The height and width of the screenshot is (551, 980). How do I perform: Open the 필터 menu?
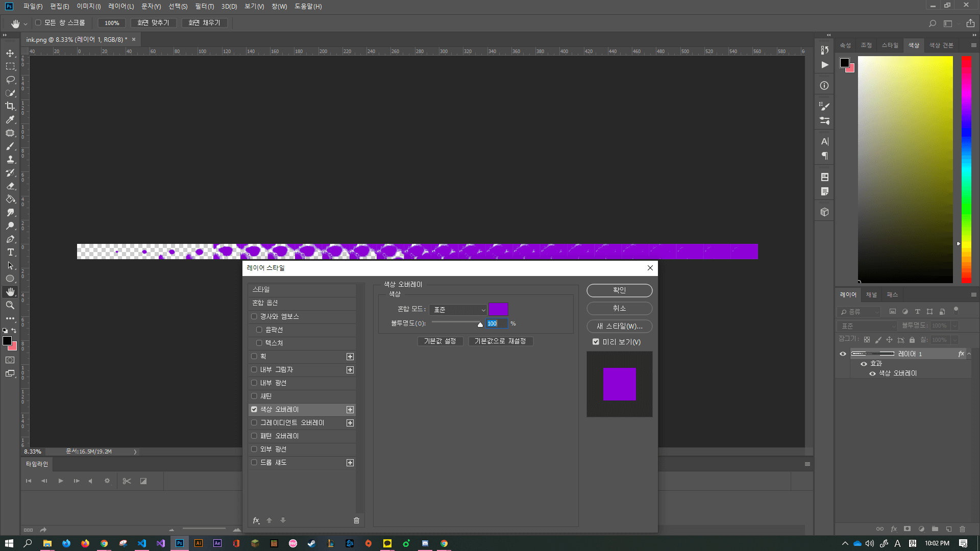[x=204, y=6]
